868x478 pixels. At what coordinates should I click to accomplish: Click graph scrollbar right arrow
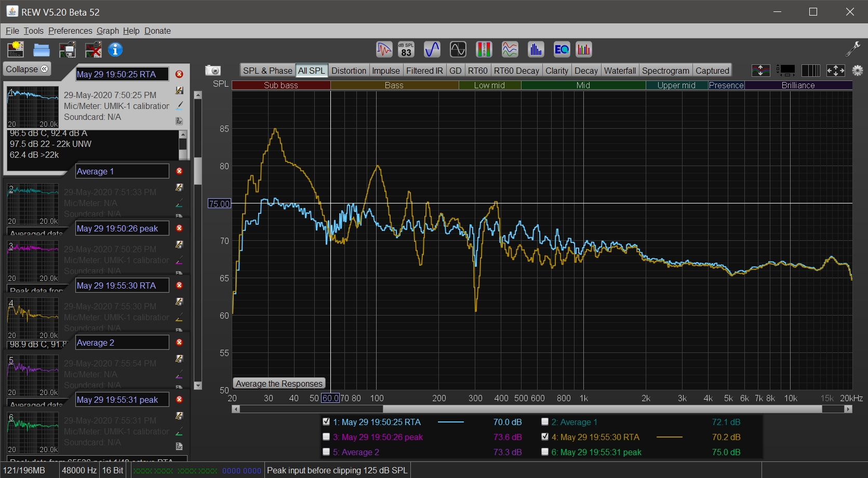pos(848,409)
